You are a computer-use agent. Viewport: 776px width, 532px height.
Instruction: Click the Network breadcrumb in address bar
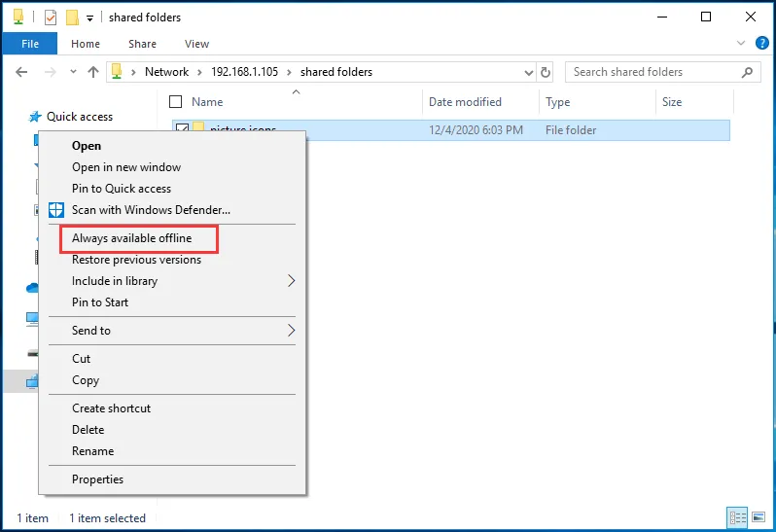coord(166,72)
